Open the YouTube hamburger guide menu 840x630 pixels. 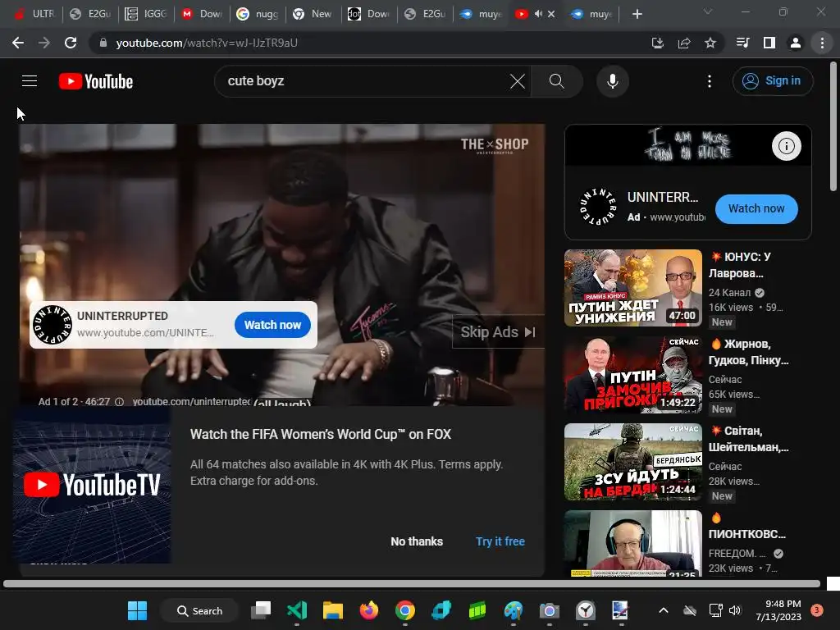pyautogui.click(x=30, y=81)
